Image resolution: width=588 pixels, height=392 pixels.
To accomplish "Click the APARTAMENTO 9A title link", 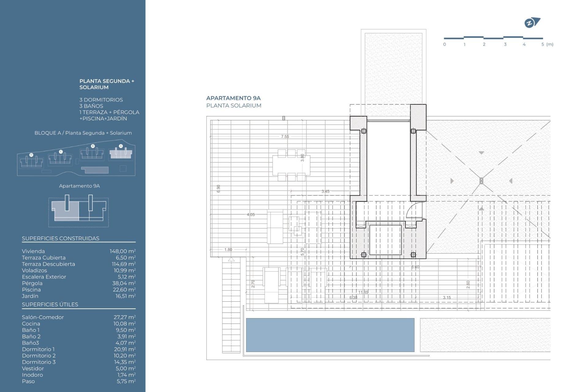I will coord(233,99).
